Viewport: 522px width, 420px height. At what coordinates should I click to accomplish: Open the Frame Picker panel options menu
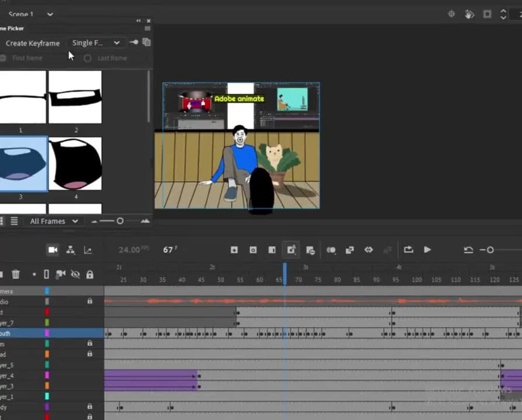(x=148, y=28)
